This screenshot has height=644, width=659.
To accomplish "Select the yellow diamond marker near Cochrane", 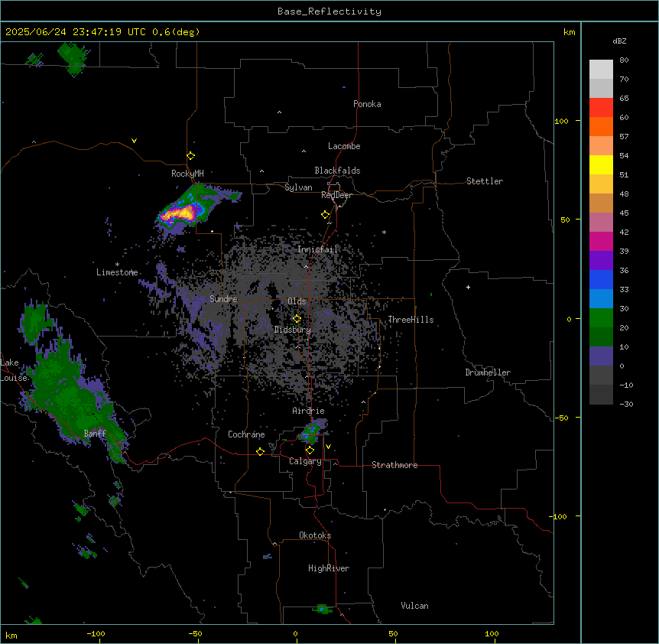I will (260, 451).
